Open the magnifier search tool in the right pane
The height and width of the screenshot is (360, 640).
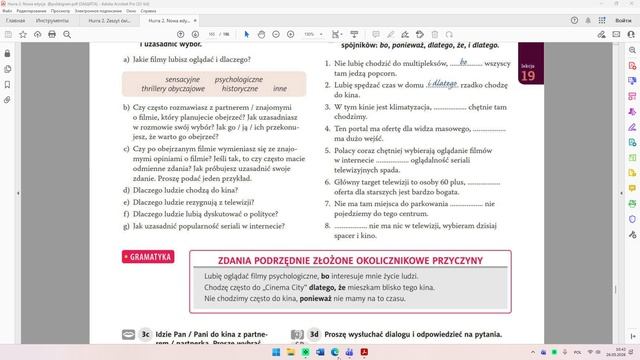point(632,50)
